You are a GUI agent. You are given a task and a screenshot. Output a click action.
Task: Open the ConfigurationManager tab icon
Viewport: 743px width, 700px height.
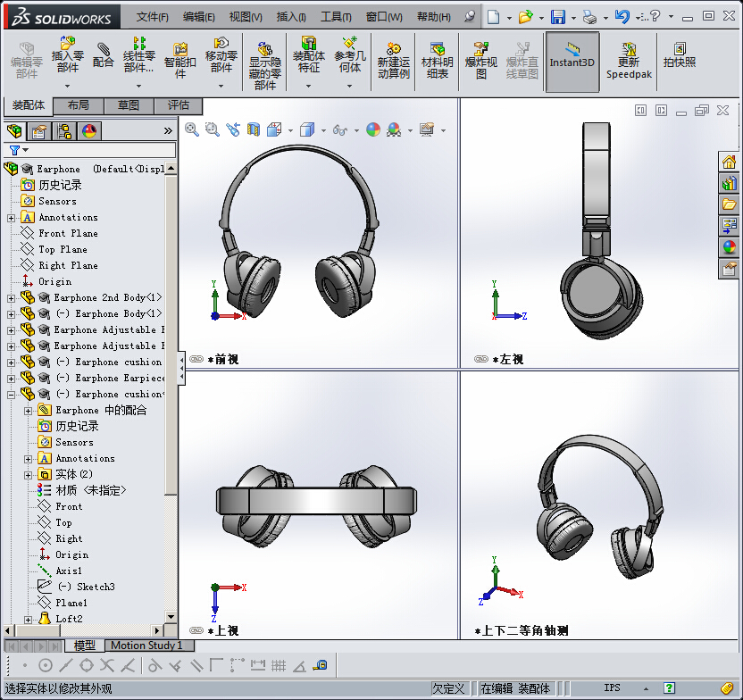point(64,132)
